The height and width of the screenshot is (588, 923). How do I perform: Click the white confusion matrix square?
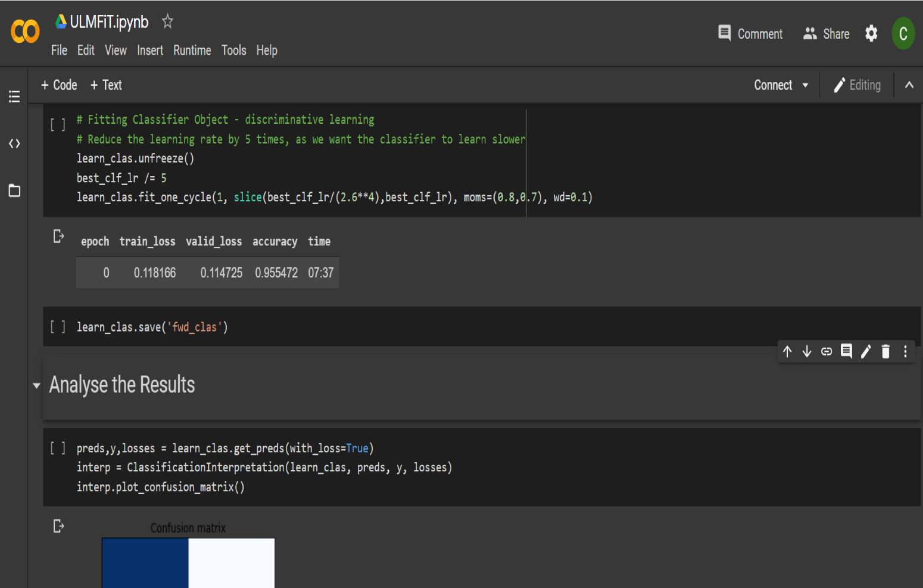tap(232, 563)
